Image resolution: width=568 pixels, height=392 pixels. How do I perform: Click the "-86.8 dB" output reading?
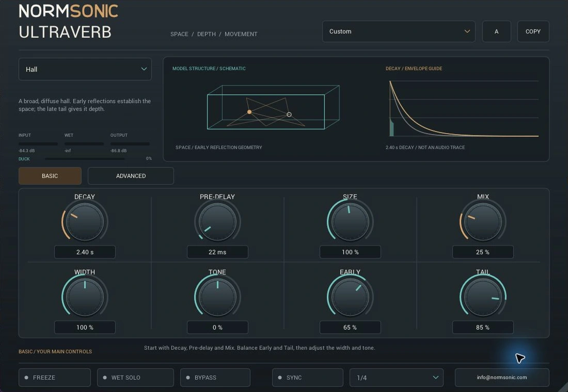pyautogui.click(x=118, y=151)
